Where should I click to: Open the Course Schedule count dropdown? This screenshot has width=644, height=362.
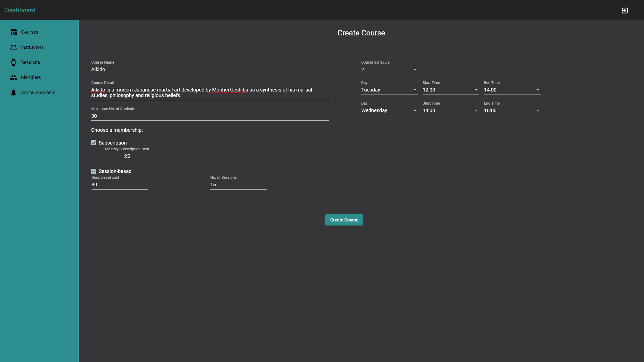(389, 69)
